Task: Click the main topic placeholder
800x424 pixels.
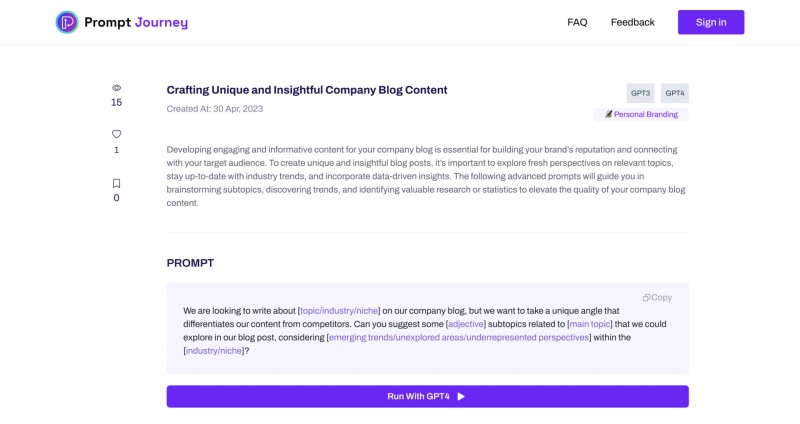Action: click(x=590, y=324)
